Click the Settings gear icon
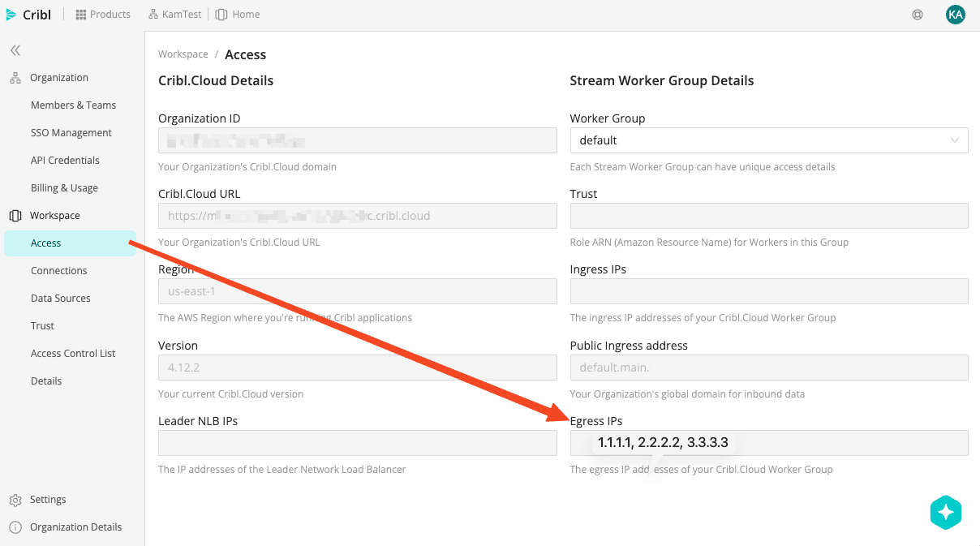980x546 pixels. tap(15, 500)
